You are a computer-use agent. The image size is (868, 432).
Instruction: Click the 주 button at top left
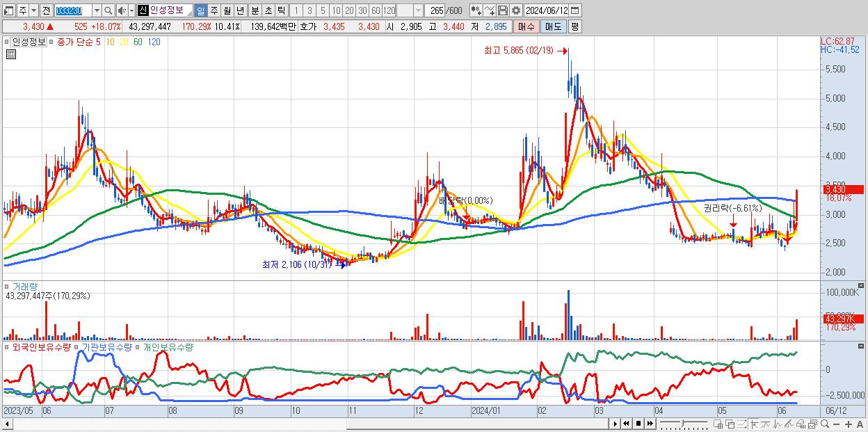(23, 10)
